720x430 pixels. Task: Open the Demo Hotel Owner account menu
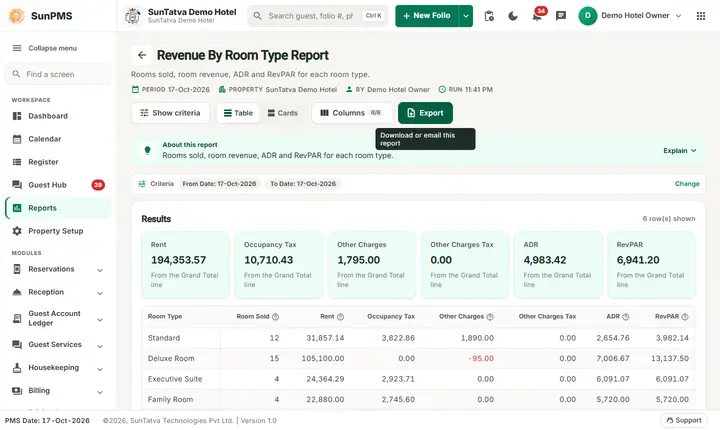tap(630, 16)
